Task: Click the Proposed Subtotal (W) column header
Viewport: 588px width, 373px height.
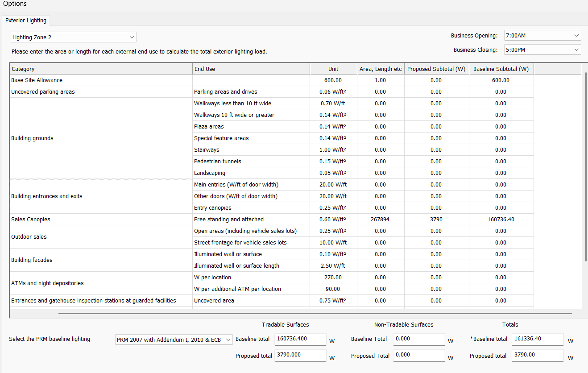Action: tap(436, 69)
